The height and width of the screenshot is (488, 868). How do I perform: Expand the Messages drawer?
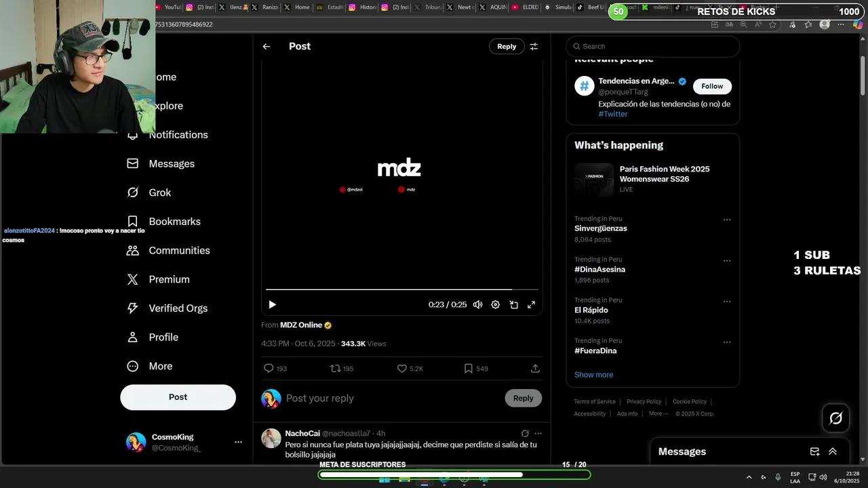(x=833, y=452)
